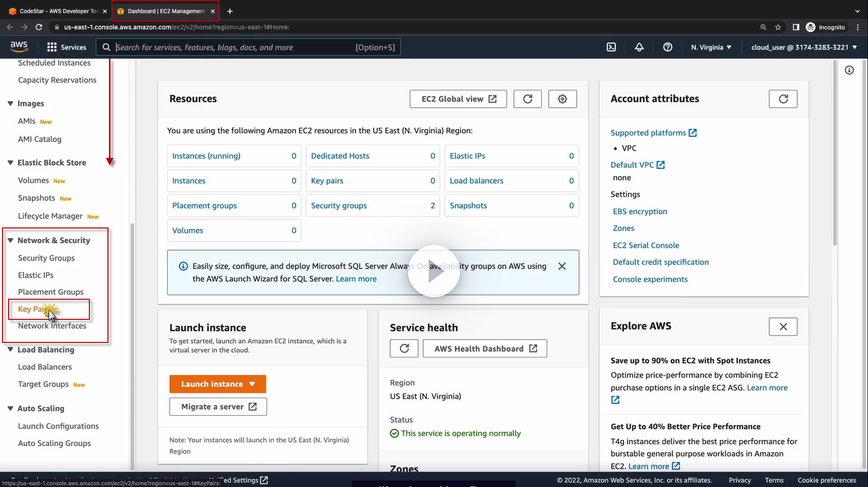Open Resources settings gear icon

click(x=562, y=99)
